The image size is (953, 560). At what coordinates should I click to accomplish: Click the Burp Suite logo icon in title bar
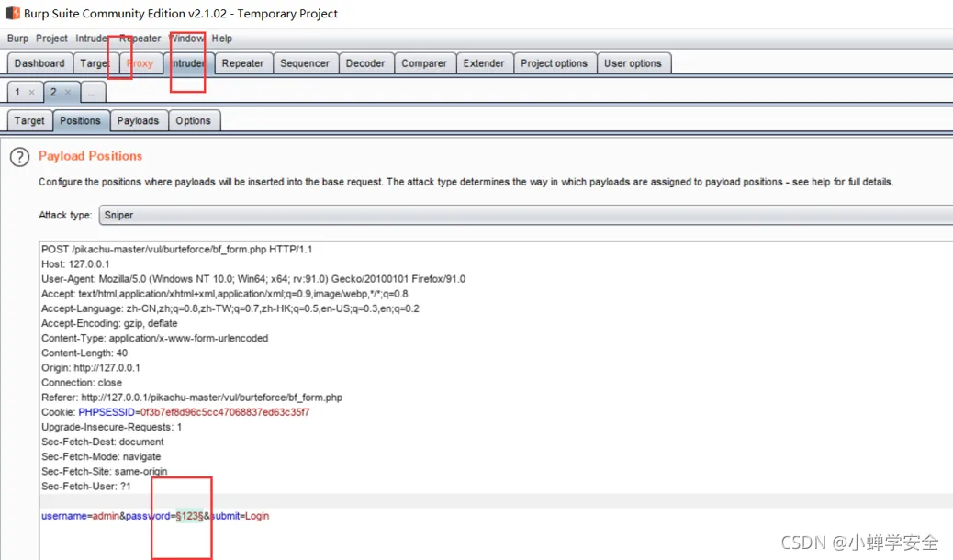(13, 13)
